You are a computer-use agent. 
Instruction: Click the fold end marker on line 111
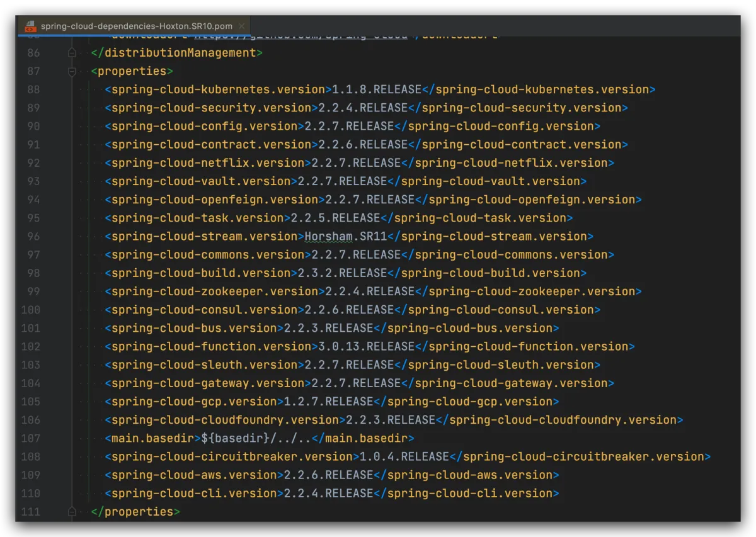point(72,511)
